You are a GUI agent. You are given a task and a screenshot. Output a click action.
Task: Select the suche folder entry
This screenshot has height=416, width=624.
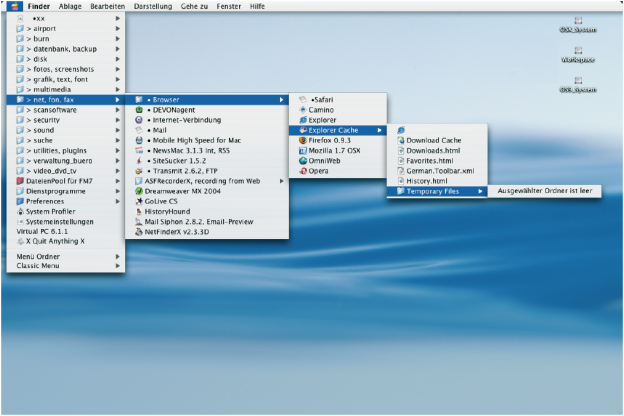(x=66, y=140)
